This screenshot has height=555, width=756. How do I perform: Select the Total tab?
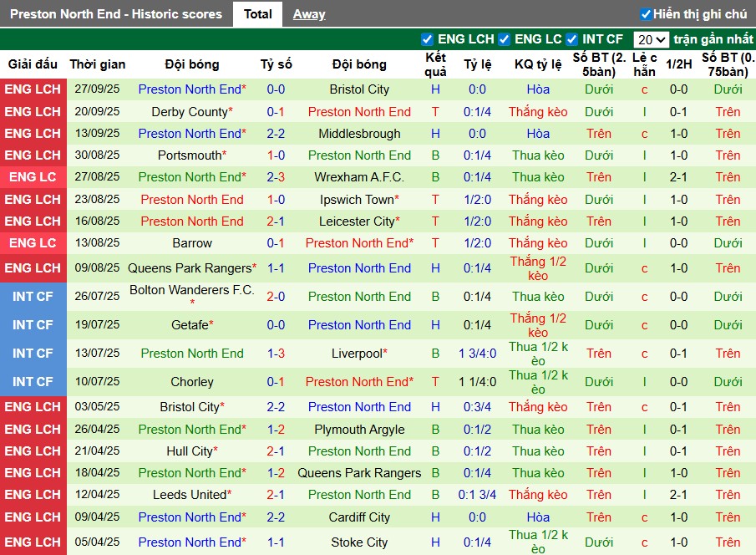tap(257, 13)
